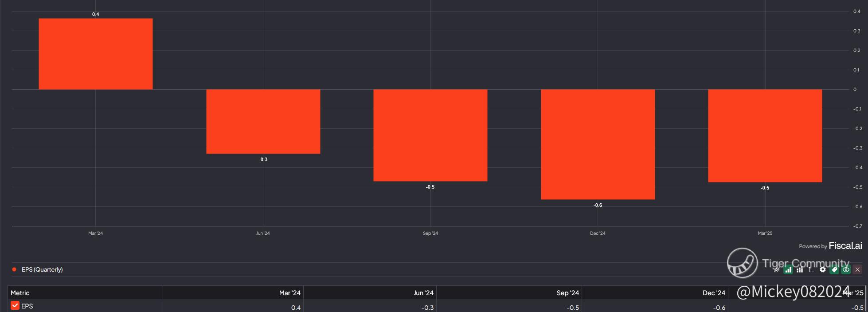
Task: Click the EPS row label in table
Action: (27, 306)
